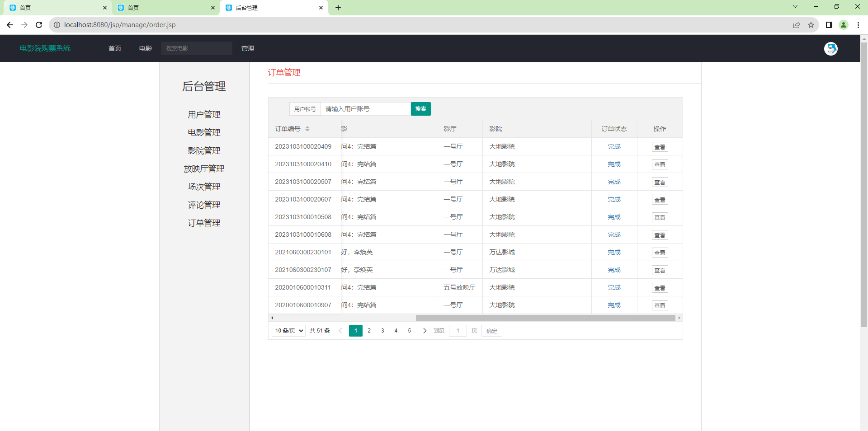Open 影院管理 in the sidebar
The width and height of the screenshot is (868, 431).
pos(204,151)
